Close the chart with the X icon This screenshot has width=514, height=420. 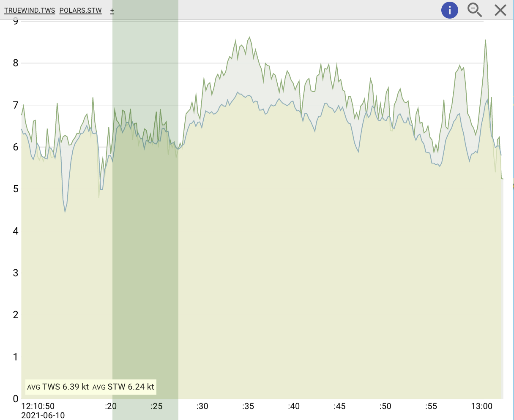point(500,10)
